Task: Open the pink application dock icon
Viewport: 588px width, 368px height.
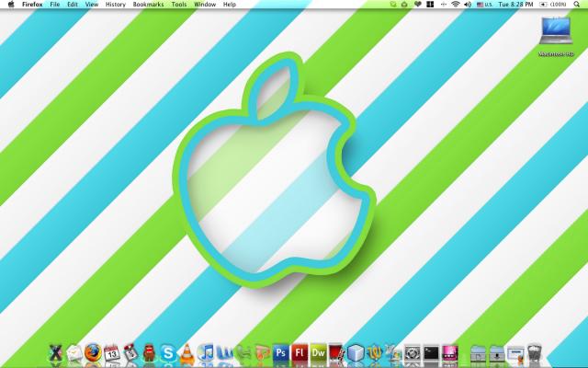Action: pyautogui.click(x=450, y=353)
